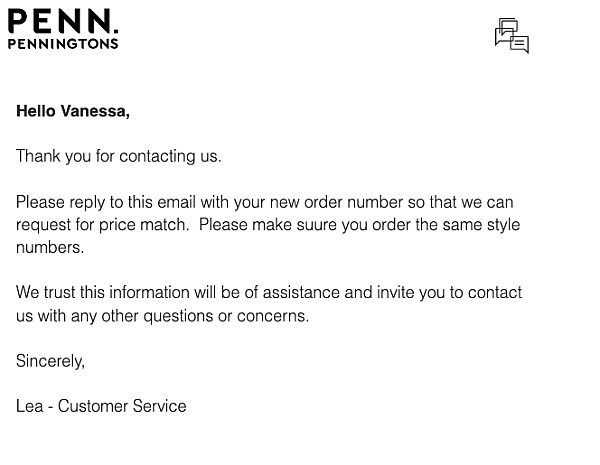Click 'Customer Service' in the signature
This screenshot has width=600, height=465.
pyautogui.click(x=122, y=406)
